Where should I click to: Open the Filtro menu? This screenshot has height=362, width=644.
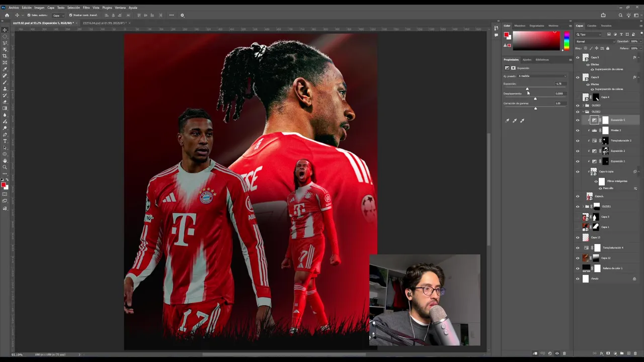(86, 8)
